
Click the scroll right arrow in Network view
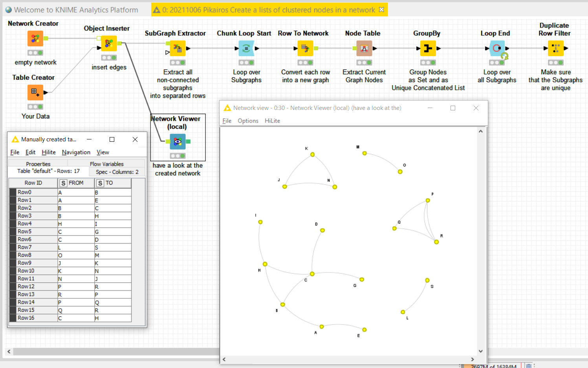(x=473, y=359)
